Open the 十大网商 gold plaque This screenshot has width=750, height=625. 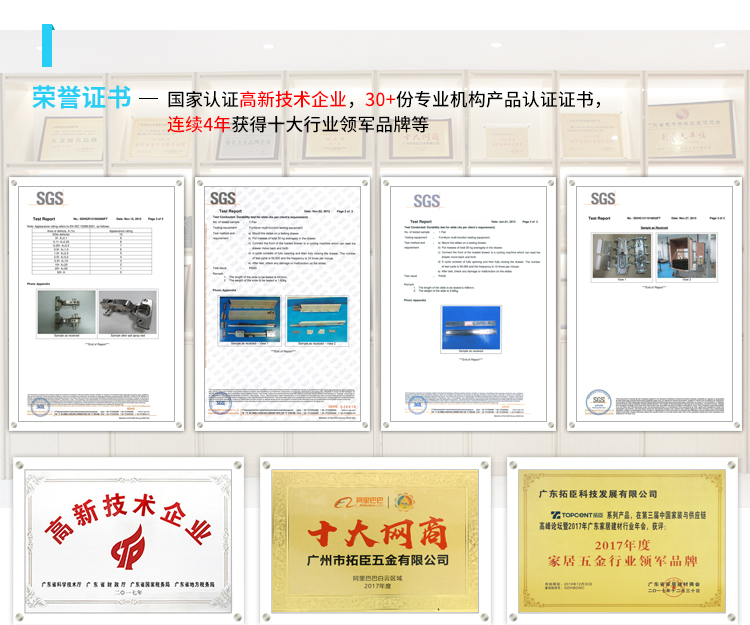point(375,540)
